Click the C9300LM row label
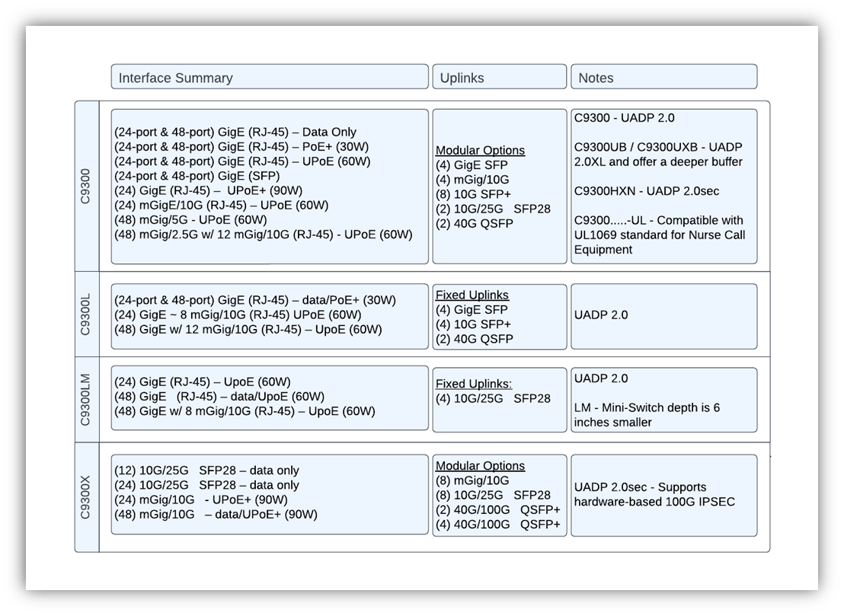Viewport: 844px width, 616px height. (86, 398)
